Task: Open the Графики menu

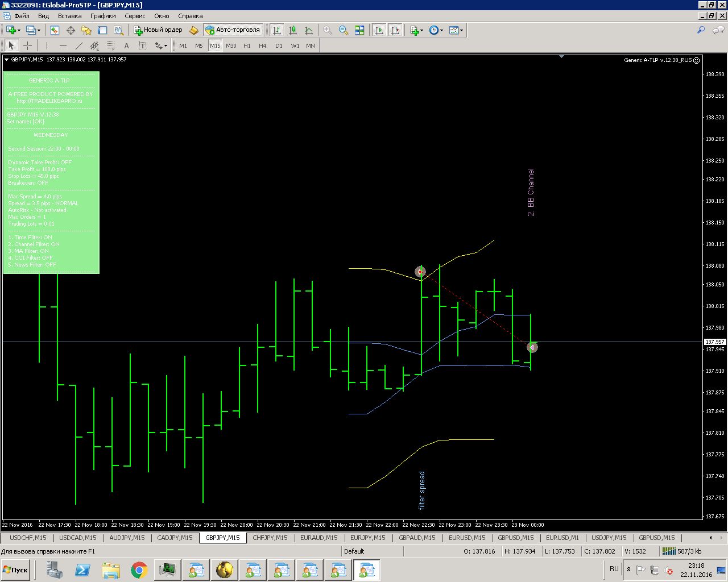Action: tap(103, 16)
